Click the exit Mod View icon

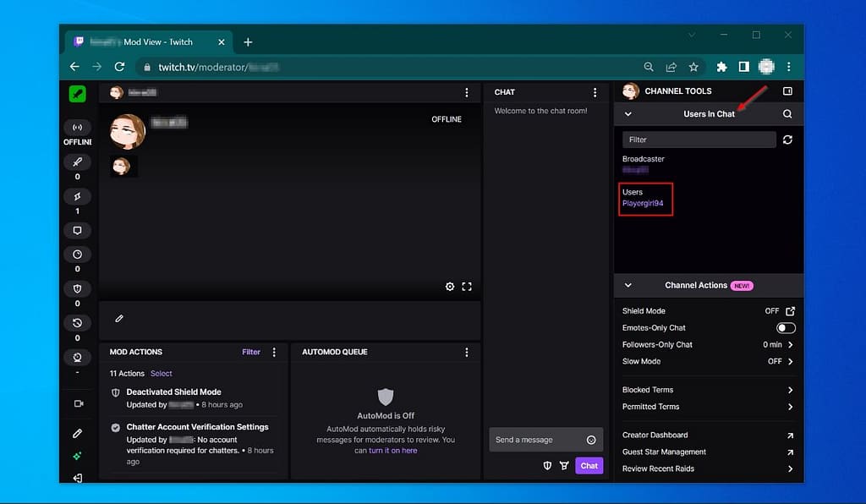[77, 478]
